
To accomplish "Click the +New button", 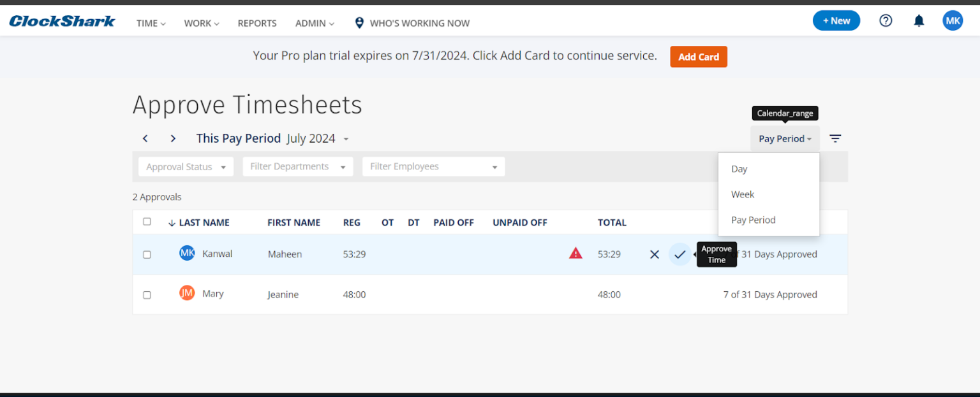I will pyautogui.click(x=836, y=20).
